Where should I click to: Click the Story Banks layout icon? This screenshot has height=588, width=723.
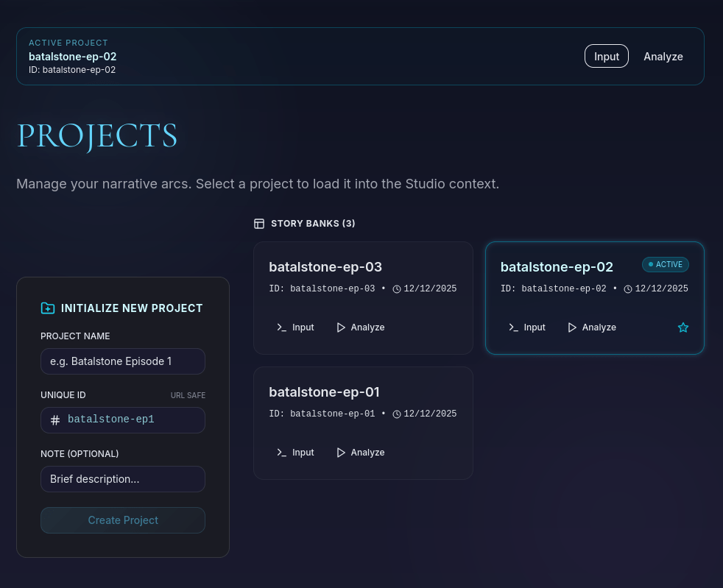(259, 224)
